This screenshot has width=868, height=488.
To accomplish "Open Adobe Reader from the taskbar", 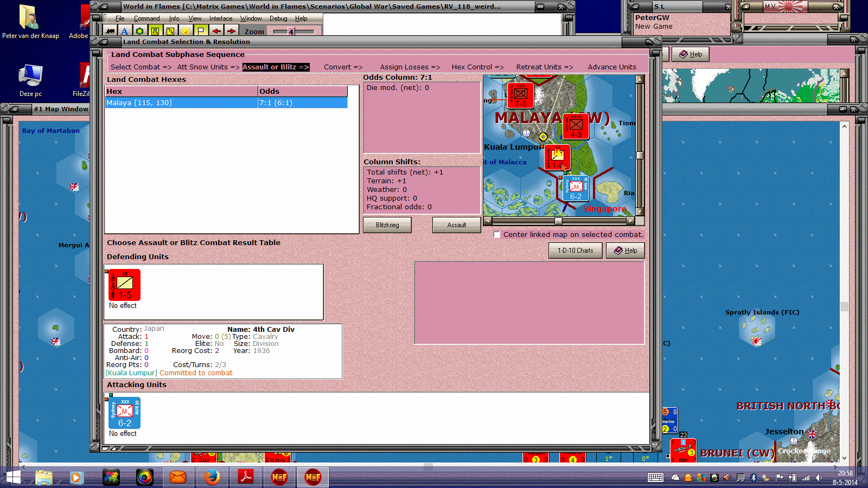I will coord(246,477).
